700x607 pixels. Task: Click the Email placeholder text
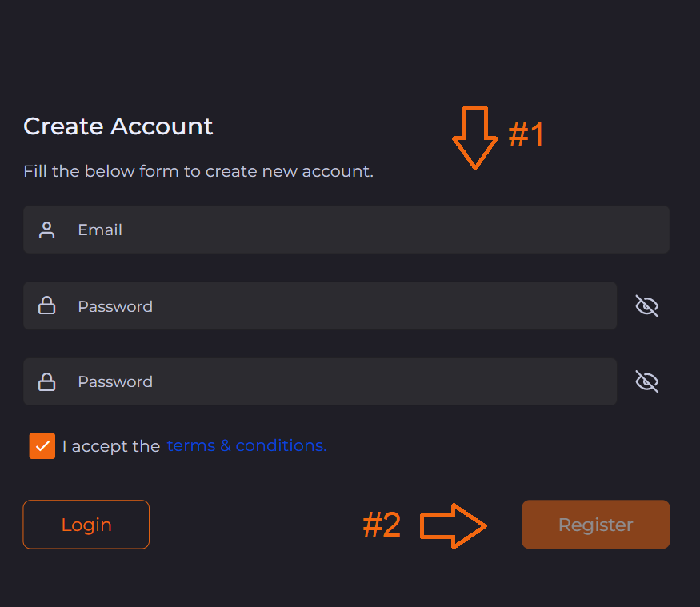100,230
